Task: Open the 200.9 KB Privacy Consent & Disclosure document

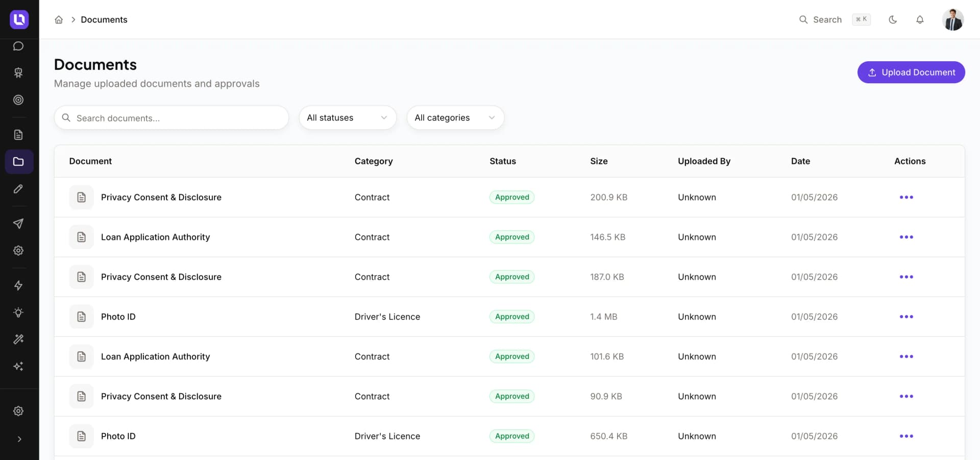Action: (x=161, y=197)
